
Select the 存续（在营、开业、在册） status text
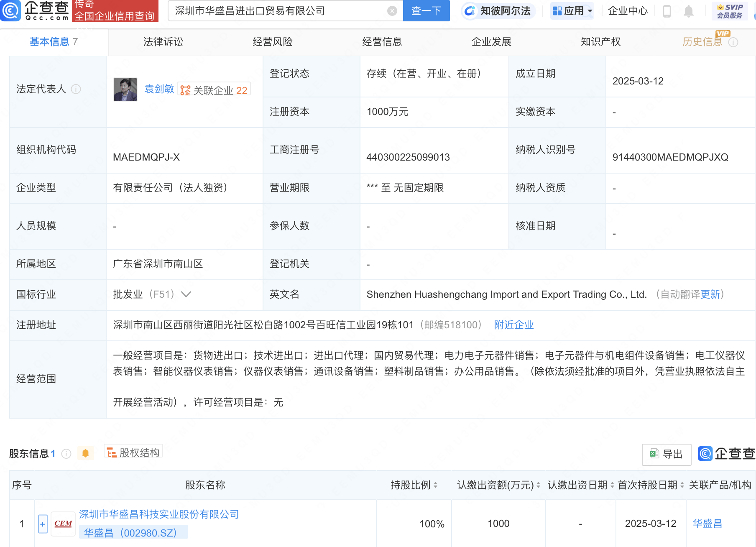424,74
